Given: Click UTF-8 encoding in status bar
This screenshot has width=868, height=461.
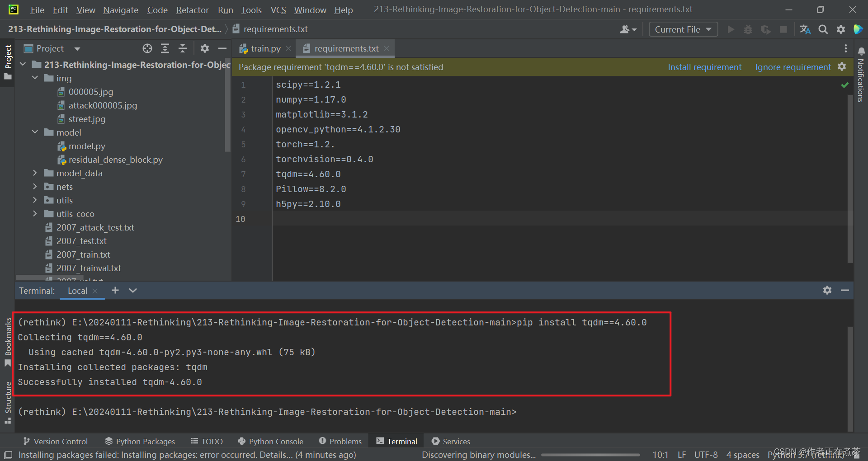Looking at the screenshot, I should [x=706, y=455].
